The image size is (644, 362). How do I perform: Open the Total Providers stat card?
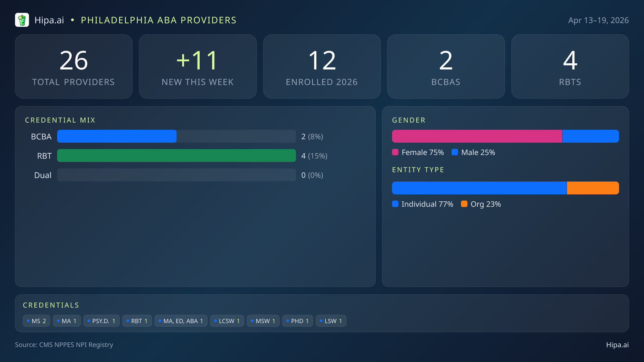(74, 67)
